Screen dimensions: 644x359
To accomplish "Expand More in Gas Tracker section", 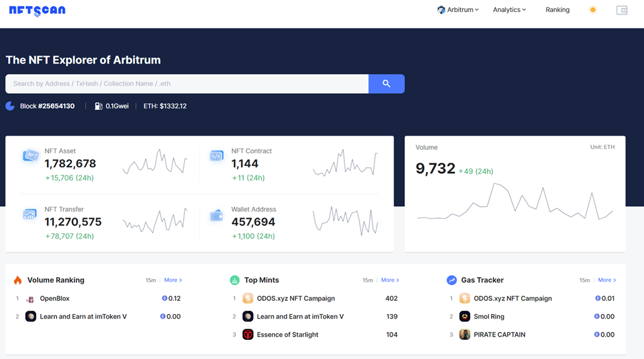I will pyautogui.click(x=607, y=280).
